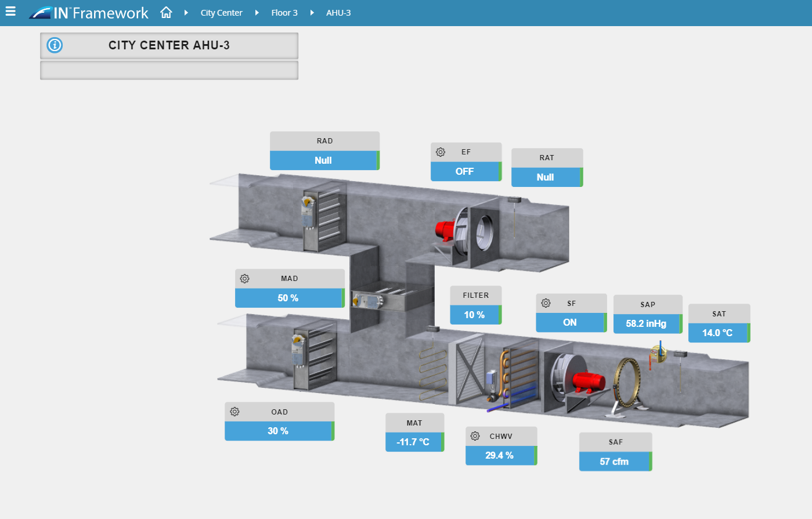This screenshot has width=812, height=519.
Task: Click the info icon beside CITY CENTER AHU-3
Action: 54,45
